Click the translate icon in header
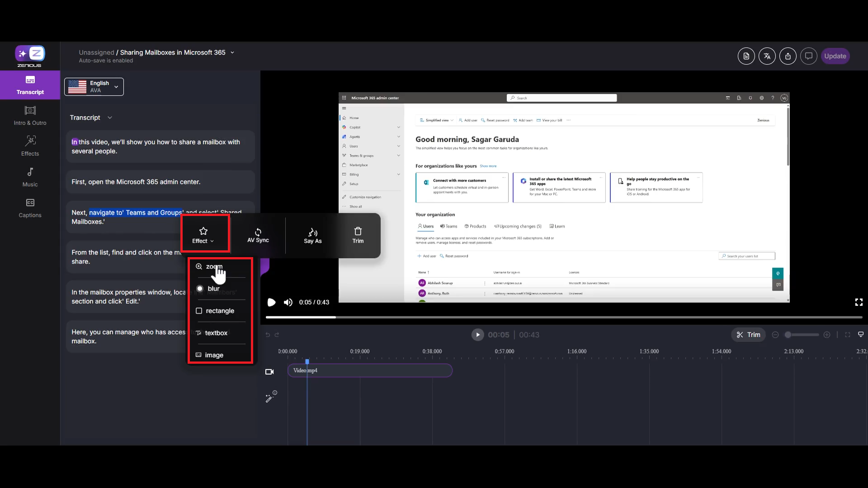This screenshot has width=868, height=488. pos(767,56)
